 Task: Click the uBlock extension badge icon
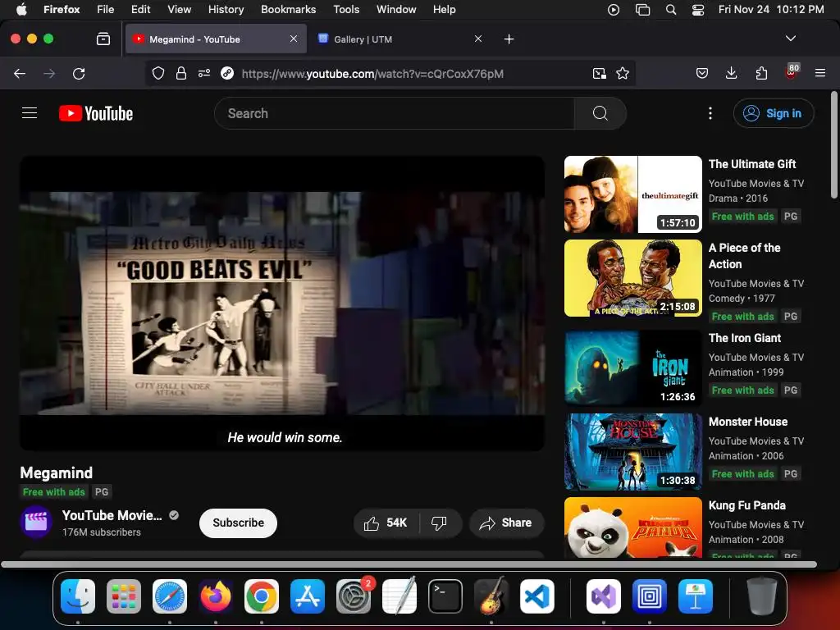click(792, 72)
